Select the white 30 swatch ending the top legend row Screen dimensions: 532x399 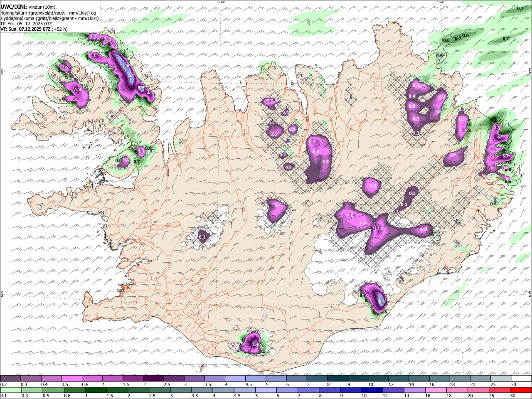521,379
